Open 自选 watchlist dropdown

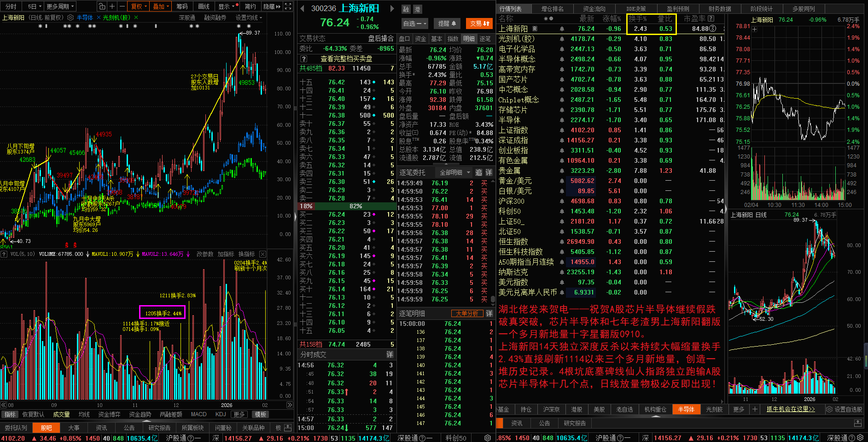(415, 24)
